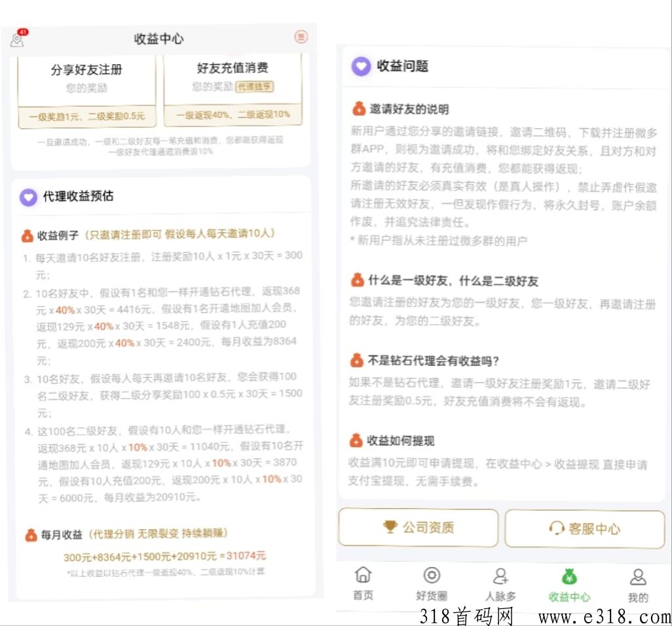Tap the green 收益中心 money bag icon
The width and height of the screenshot is (672, 626).
point(569,576)
